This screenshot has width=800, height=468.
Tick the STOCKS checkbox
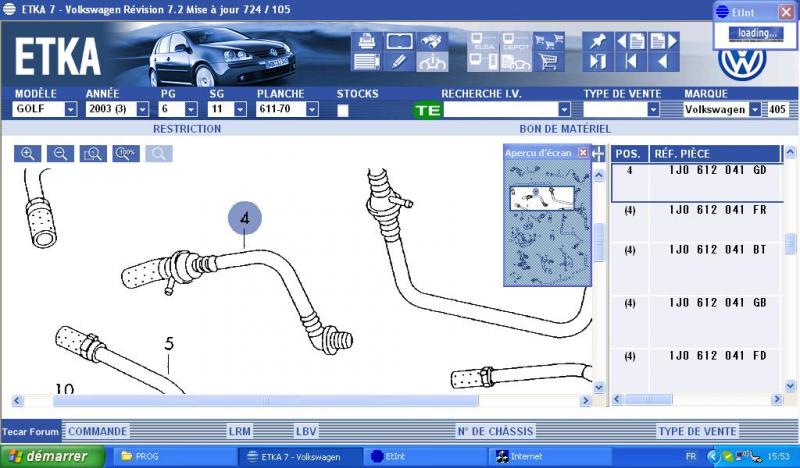pos(343,110)
